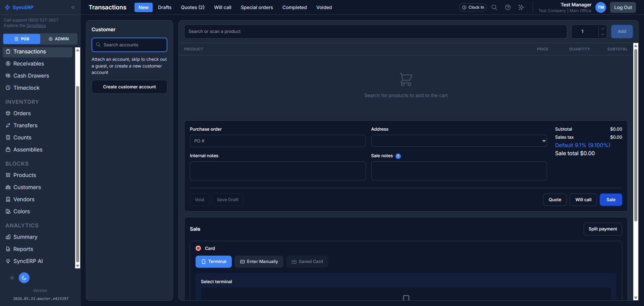Image resolution: width=644 pixels, height=306 pixels.
Task: Open Split payment options
Action: click(x=602, y=229)
